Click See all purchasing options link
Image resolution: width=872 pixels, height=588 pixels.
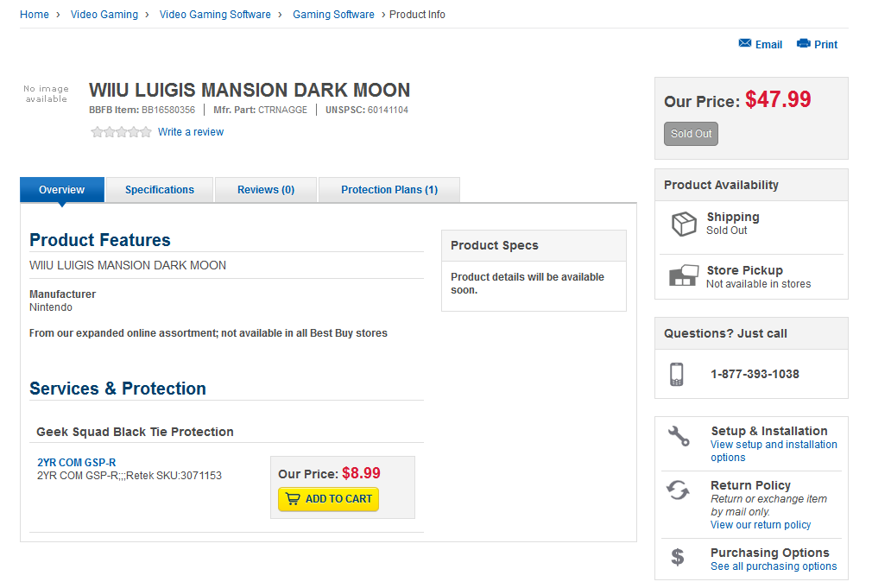774,566
